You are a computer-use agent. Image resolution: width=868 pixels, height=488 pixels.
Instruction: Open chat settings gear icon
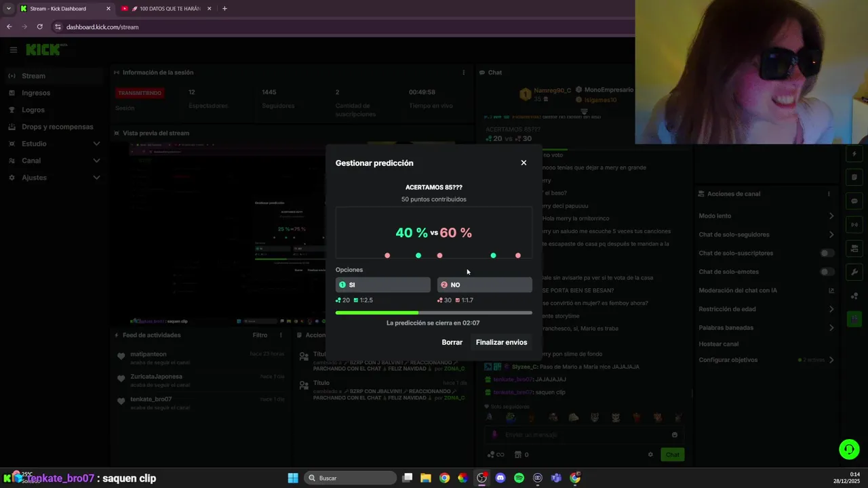[x=650, y=455]
